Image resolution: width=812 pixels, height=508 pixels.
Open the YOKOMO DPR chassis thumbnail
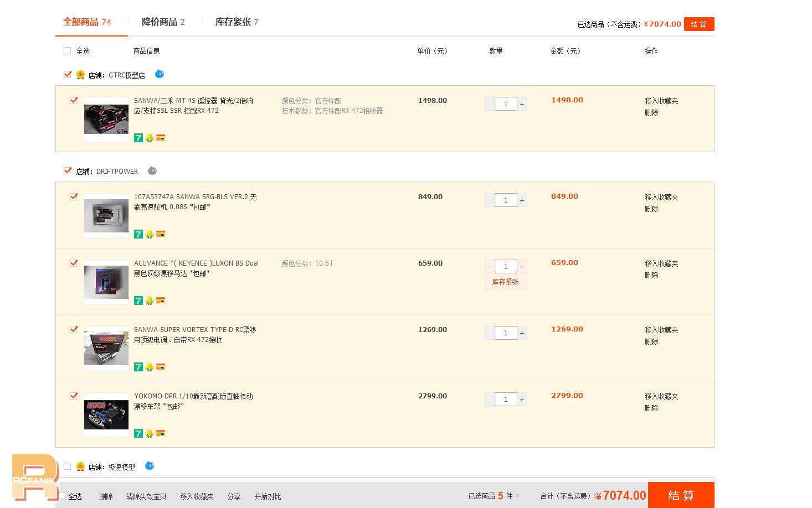point(106,414)
